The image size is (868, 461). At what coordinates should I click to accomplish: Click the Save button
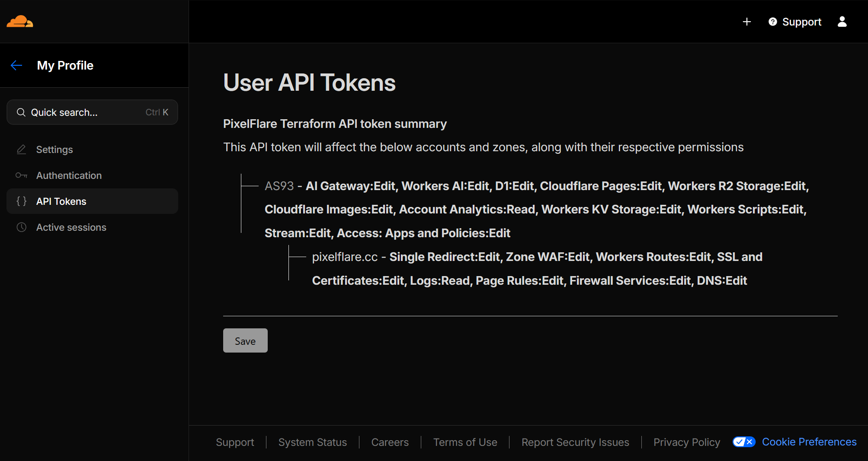[245, 340]
